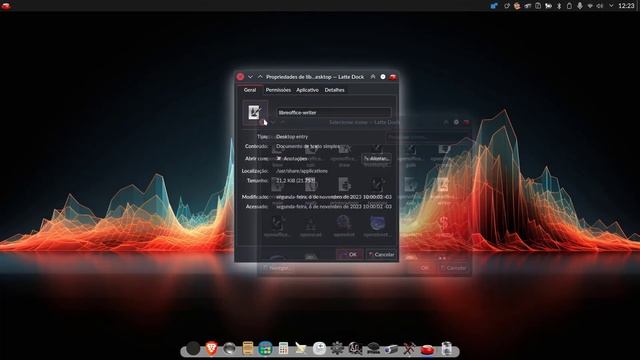The height and width of the screenshot is (360, 640).
Task: Click the search field in Selecionar ícone dialog
Action: (x=427, y=137)
